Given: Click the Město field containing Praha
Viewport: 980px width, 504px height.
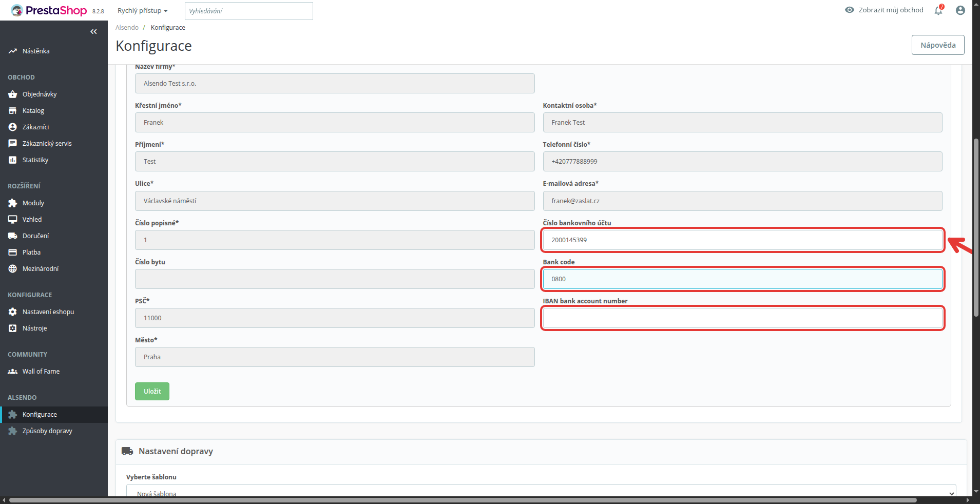Looking at the screenshot, I should tap(335, 357).
